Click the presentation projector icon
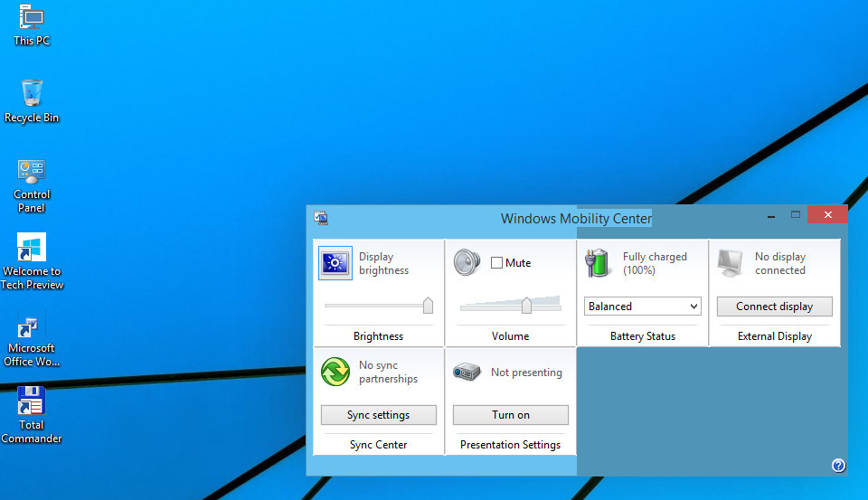868x500 pixels. 467,372
